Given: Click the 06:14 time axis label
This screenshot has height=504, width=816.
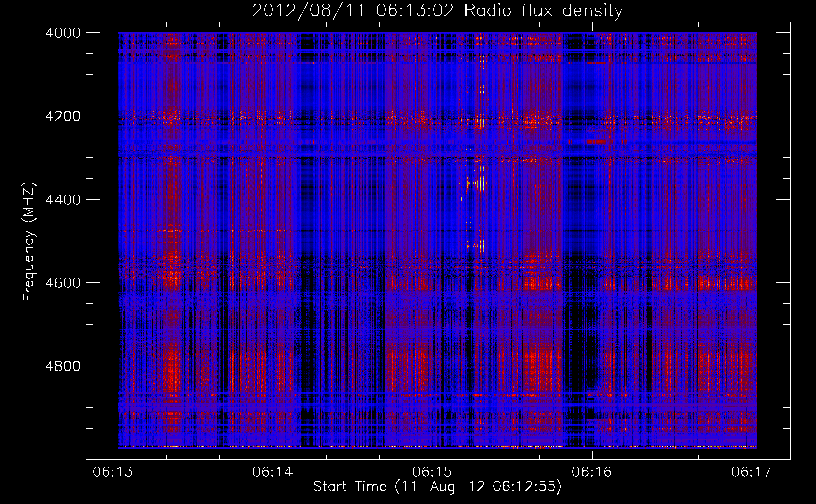Looking at the screenshot, I should point(273,472).
